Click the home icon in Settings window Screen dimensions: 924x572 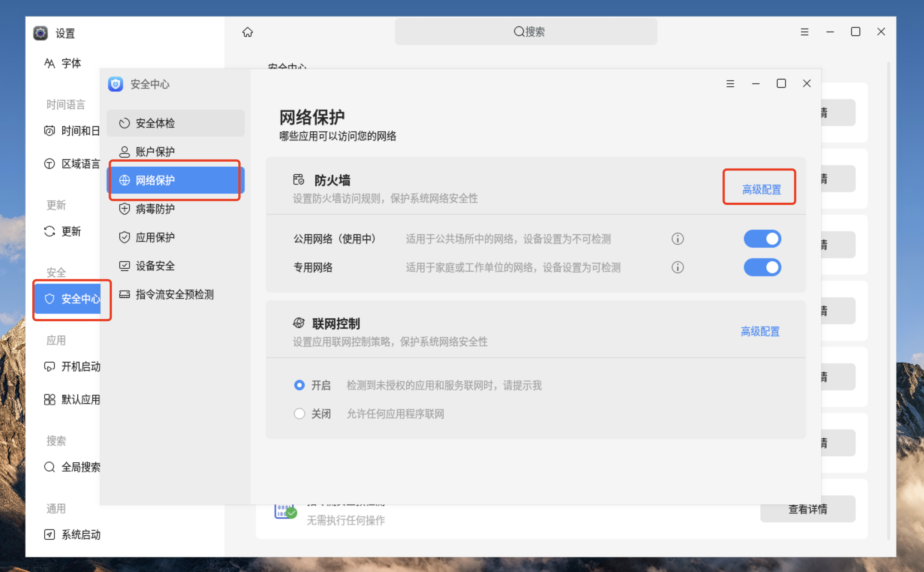pyautogui.click(x=248, y=32)
